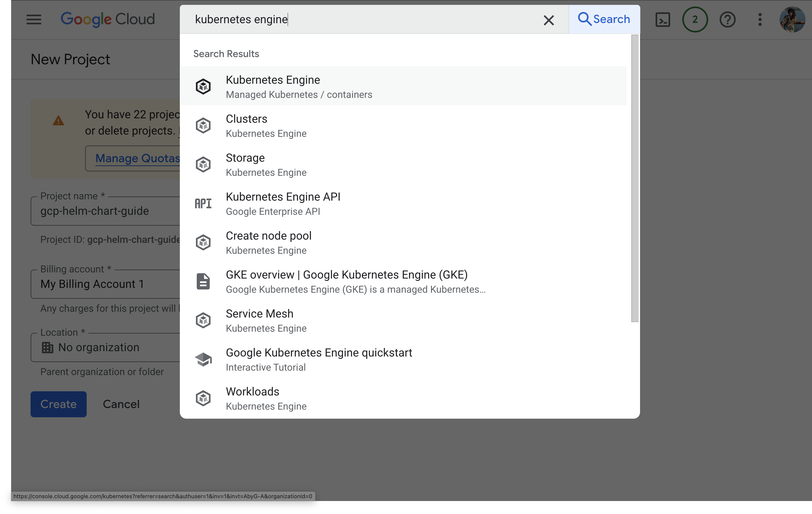Select Create node pool search result

pos(268,242)
